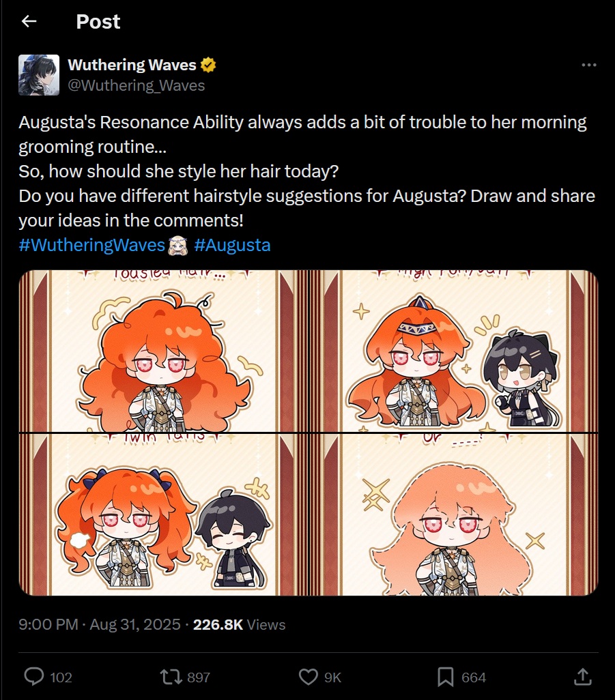
Task: View the tousled hair image
Action: pos(163,351)
